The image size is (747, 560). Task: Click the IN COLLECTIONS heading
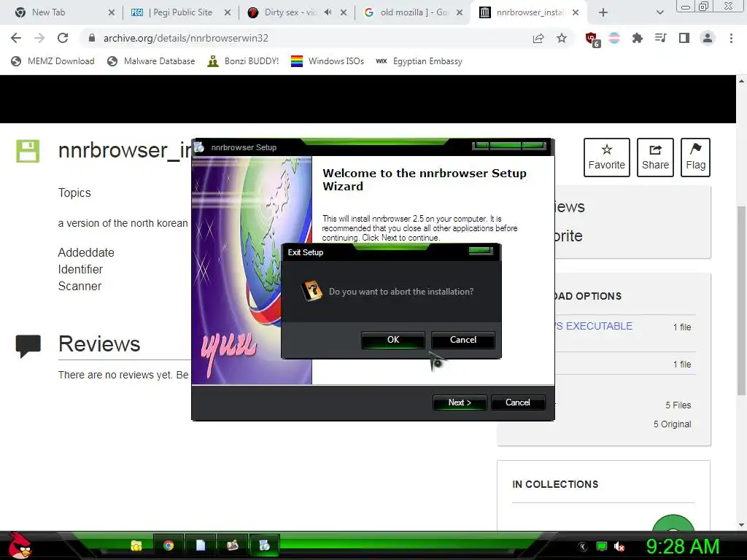(x=555, y=484)
